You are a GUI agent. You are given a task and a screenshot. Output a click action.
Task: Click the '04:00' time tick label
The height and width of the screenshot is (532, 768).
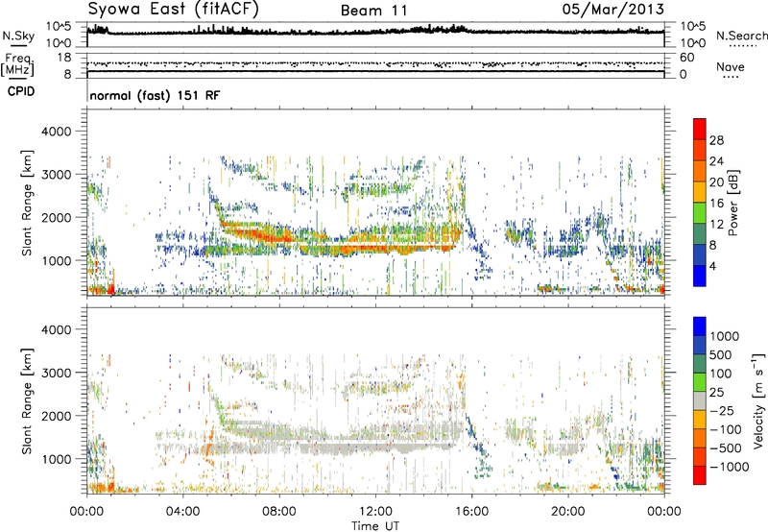coord(182,512)
